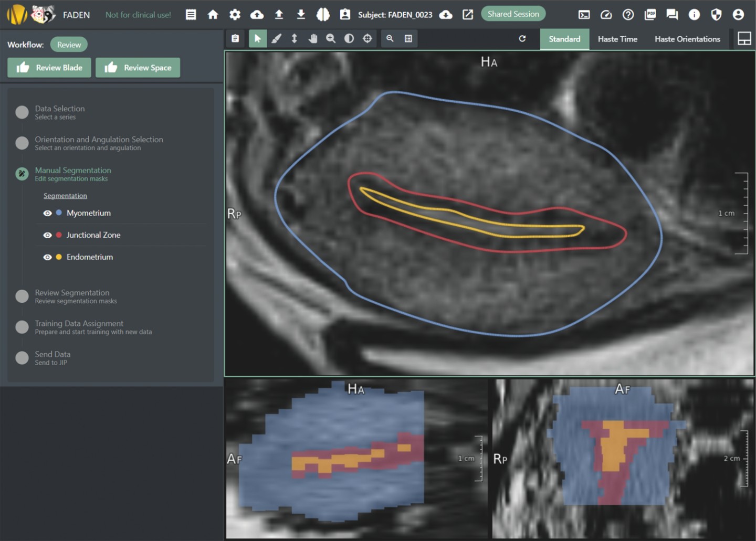
Task: Select the brush paint tool
Action: 276,38
